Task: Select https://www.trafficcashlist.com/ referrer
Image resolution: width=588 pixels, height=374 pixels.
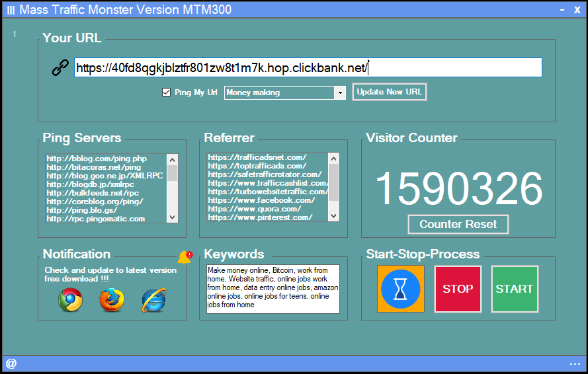Action: coord(268,183)
